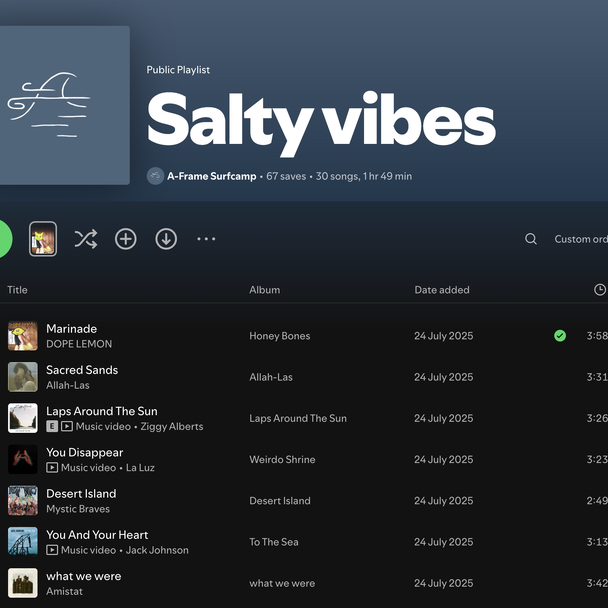The height and width of the screenshot is (608, 608).
Task: Click the You Disappear album artwork
Action: tap(23, 459)
